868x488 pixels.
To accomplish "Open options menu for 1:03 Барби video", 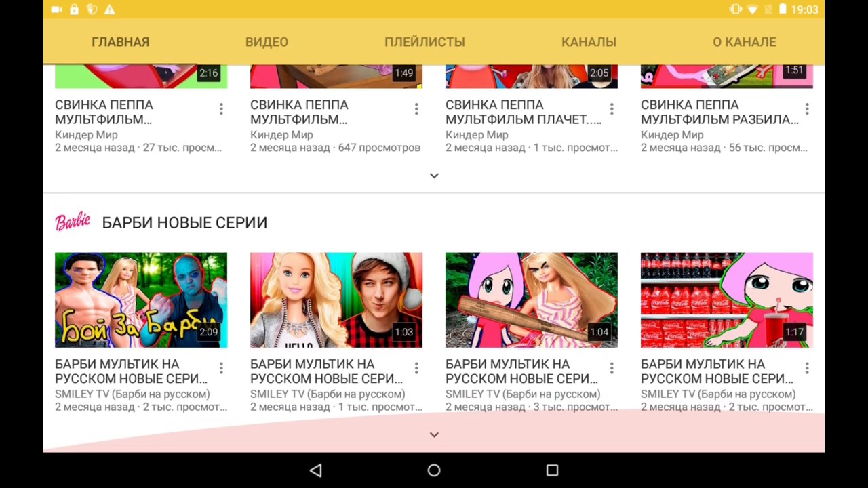I will [x=416, y=368].
